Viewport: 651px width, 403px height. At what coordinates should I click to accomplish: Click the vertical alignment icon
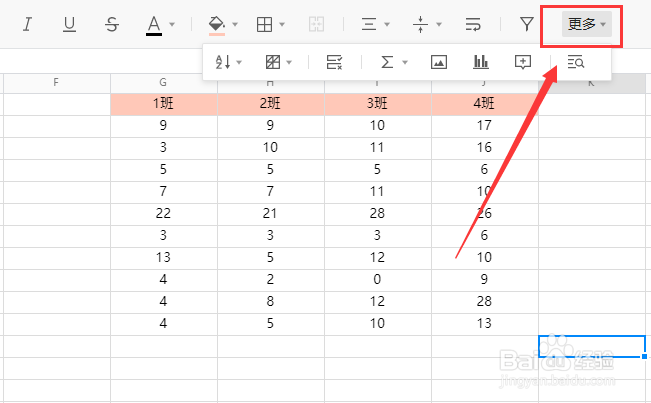(420, 24)
